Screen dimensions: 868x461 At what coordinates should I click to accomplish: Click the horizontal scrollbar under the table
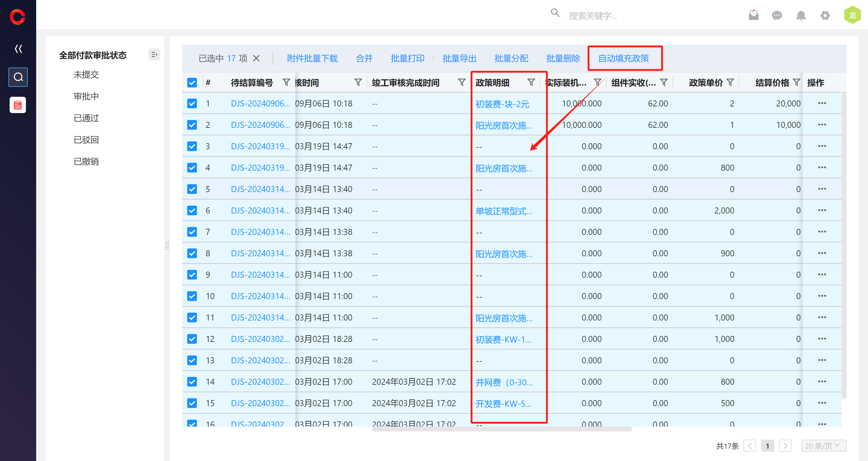501,429
